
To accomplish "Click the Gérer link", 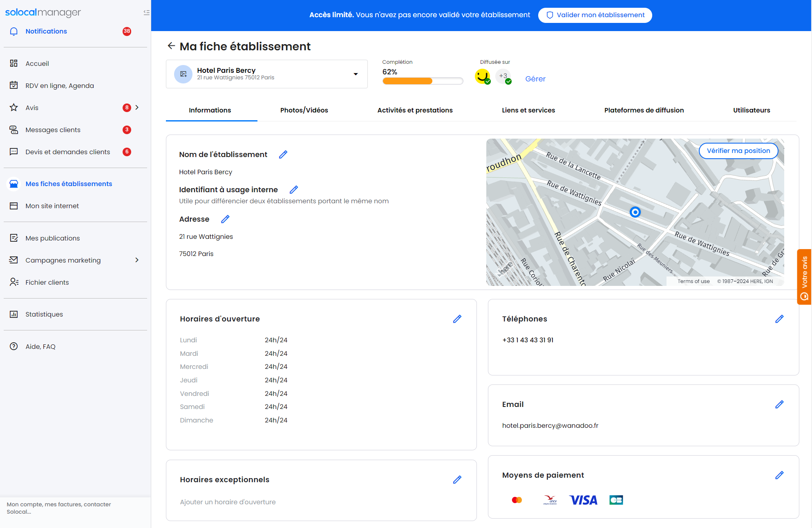I will point(535,79).
